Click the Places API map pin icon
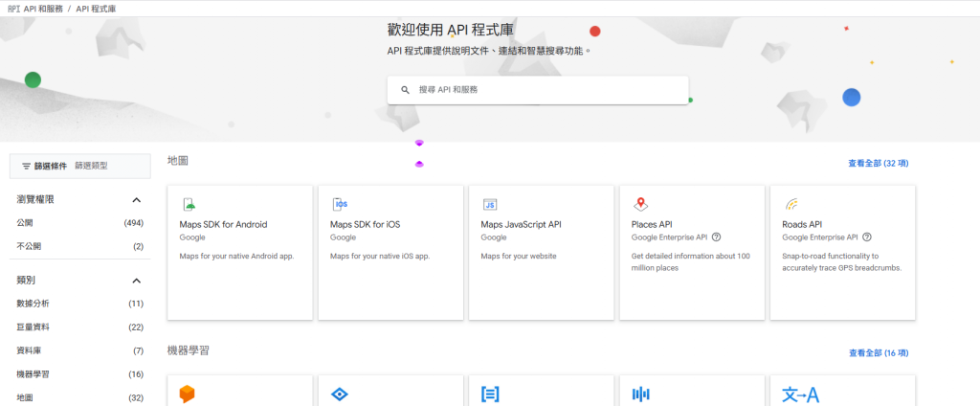Image resolution: width=980 pixels, height=406 pixels. (640, 204)
